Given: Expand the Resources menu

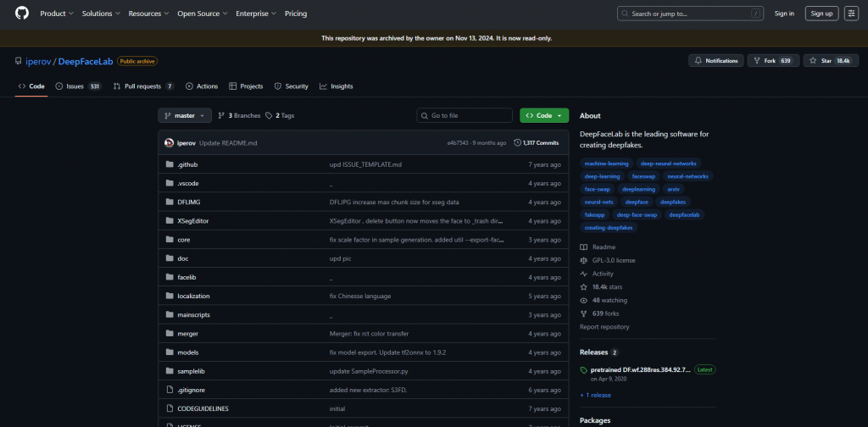Looking at the screenshot, I should pyautogui.click(x=148, y=14).
